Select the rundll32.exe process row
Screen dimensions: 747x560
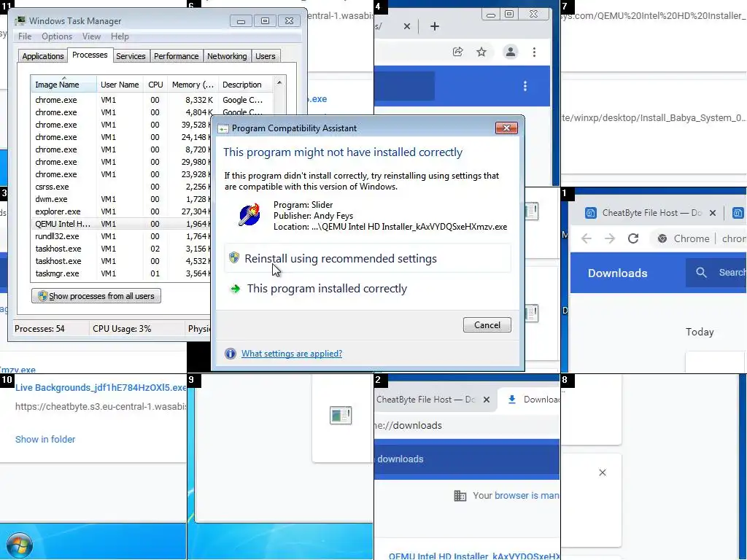point(122,236)
